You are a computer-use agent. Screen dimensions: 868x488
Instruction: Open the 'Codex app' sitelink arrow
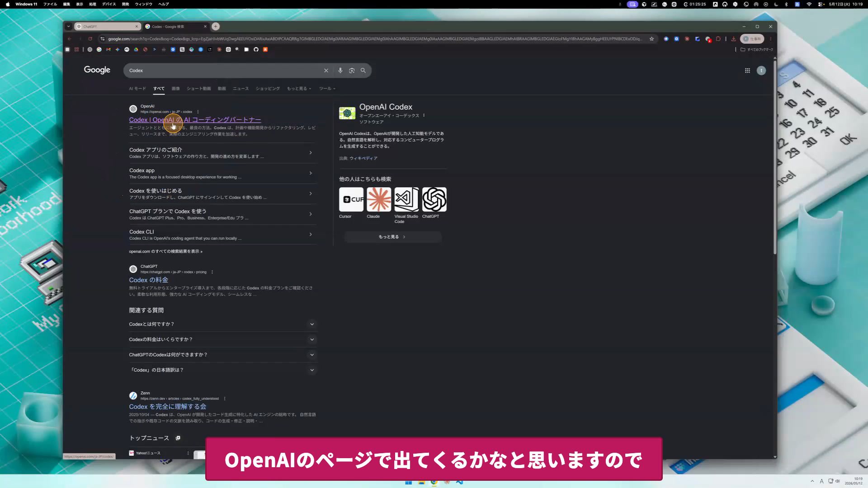point(311,173)
